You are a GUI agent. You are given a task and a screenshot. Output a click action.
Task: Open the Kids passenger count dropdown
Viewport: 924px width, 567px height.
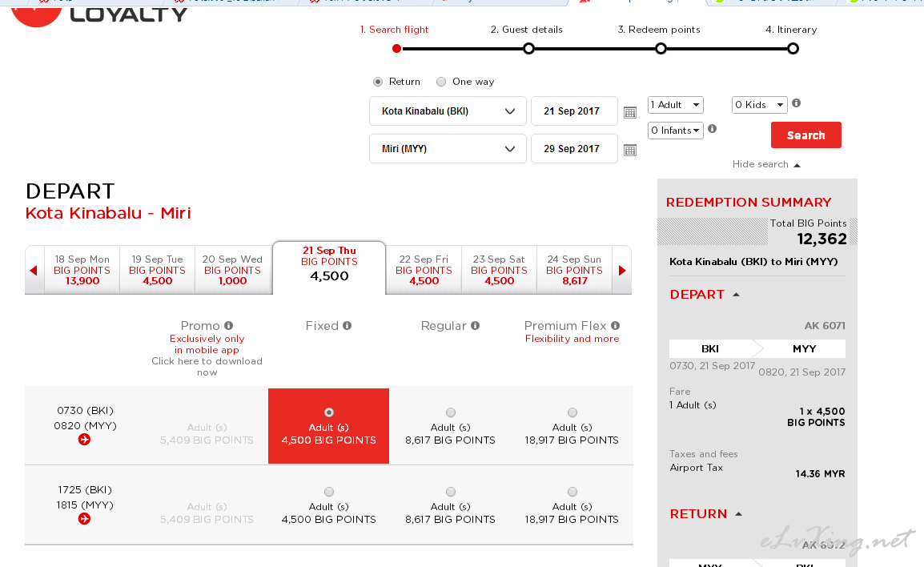point(760,105)
